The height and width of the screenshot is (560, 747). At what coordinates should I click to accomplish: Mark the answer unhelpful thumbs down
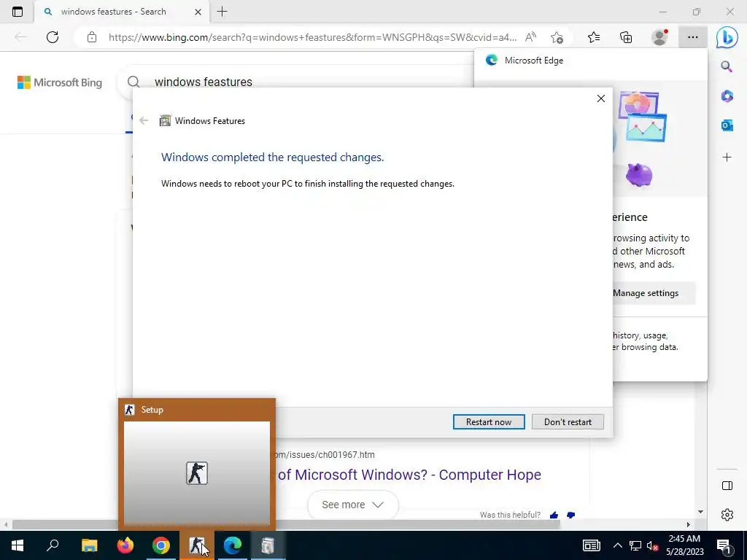[x=570, y=515]
